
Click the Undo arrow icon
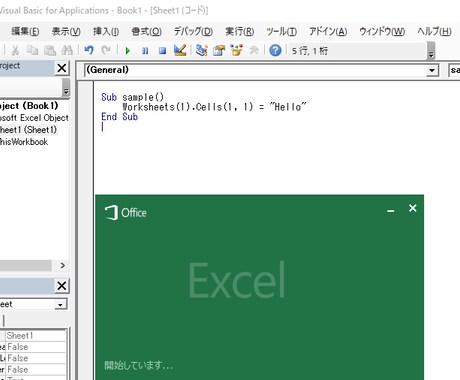coord(89,50)
